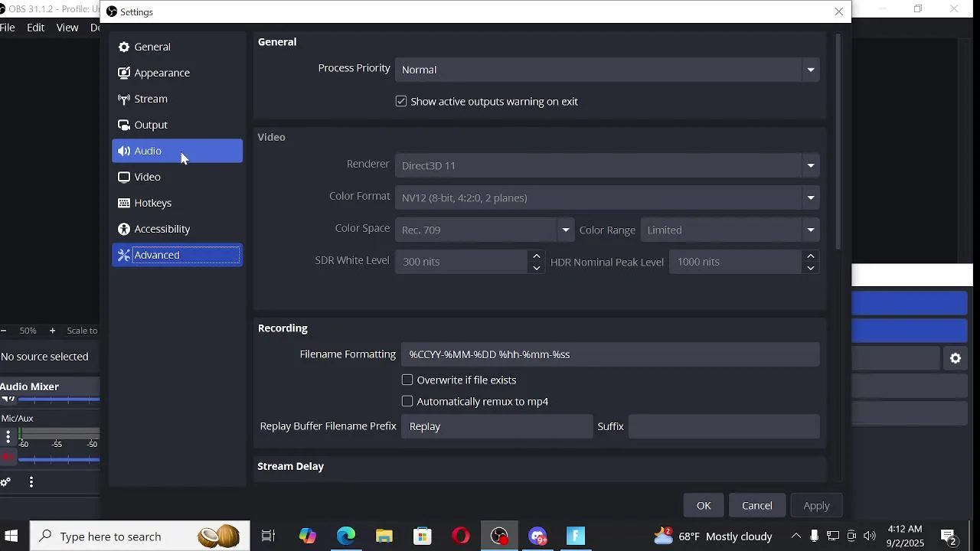Click the microphone tray icon
The image size is (980, 551).
pyautogui.click(x=815, y=536)
